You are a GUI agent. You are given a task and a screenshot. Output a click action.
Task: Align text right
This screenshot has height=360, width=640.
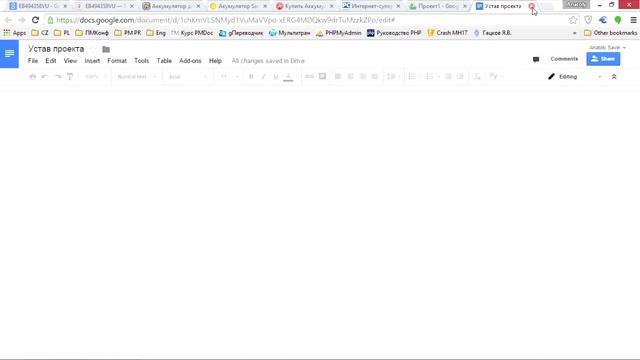[362, 77]
